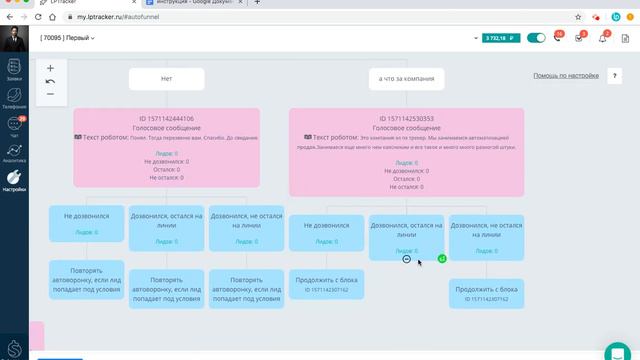Open a new browser tab
Image resolution: width=640 pixels, height=360 pixels.
pos(257,2)
